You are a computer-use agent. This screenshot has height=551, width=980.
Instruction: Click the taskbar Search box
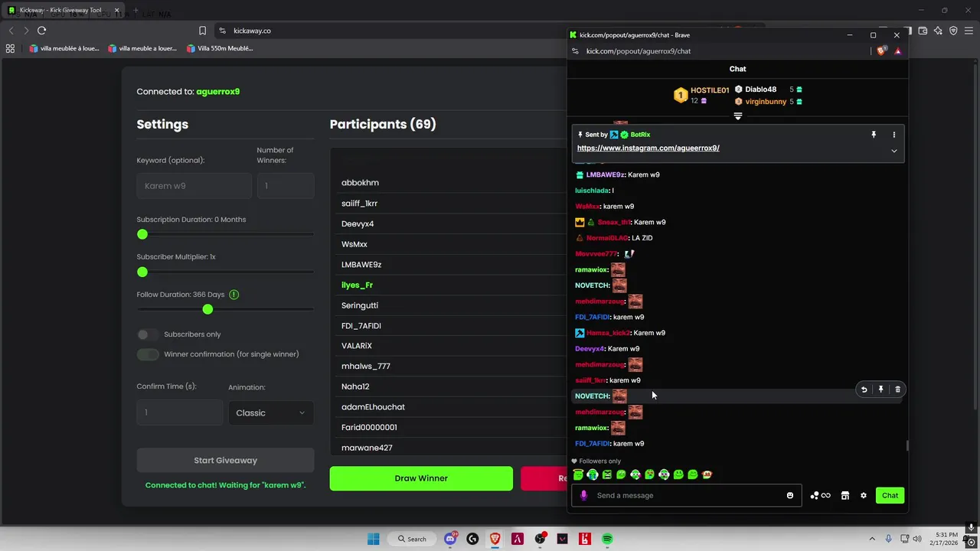pos(411,539)
